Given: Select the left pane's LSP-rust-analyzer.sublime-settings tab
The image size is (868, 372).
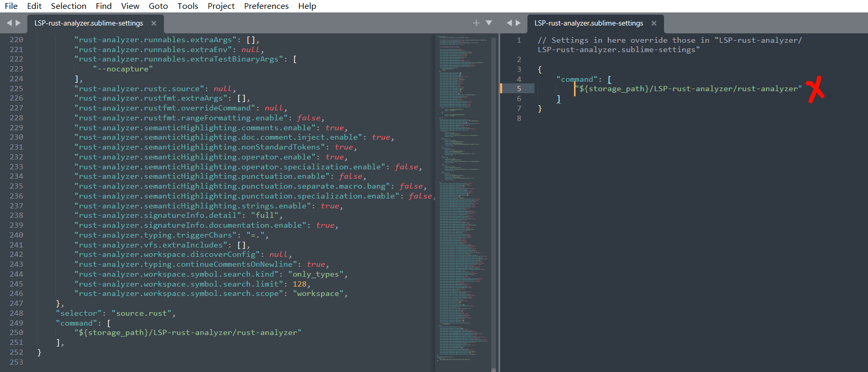Looking at the screenshot, I should [x=88, y=23].
